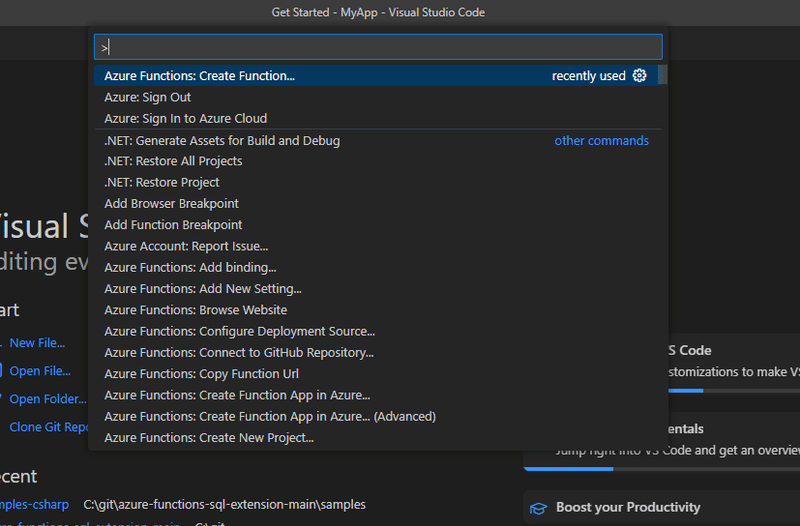Screen dimensions: 800x526
Task: Choose Azure Functions: Browse Website
Action: point(376,310)
